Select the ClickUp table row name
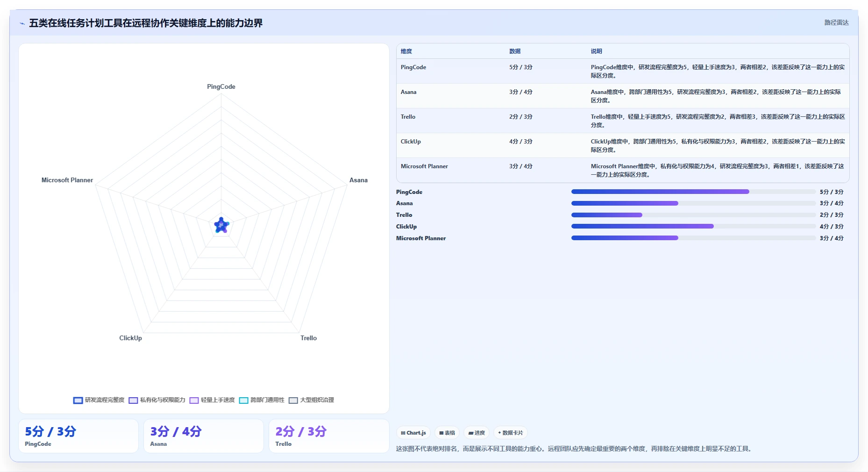This screenshot has width=868, height=472. tap(411, 142)
